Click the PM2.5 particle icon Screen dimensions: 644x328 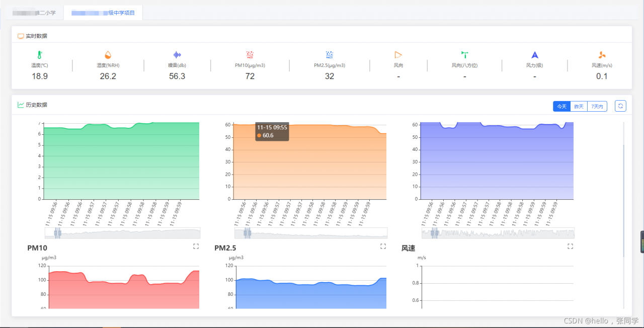tap(330, 55)
